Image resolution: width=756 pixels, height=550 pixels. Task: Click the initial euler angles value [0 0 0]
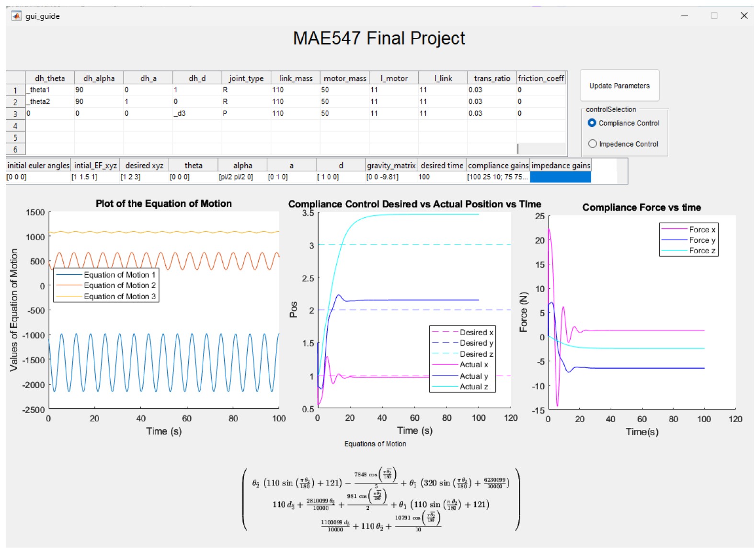click(38, 177)
